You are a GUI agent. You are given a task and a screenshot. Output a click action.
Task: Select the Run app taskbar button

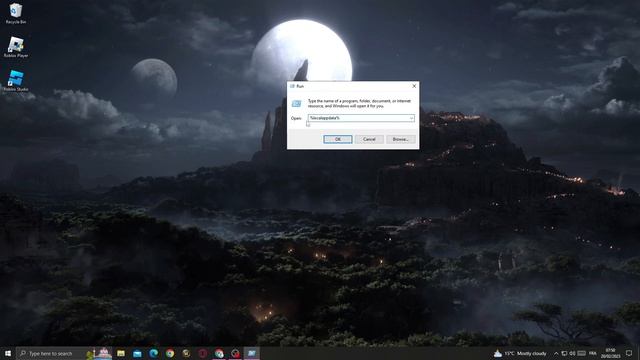tap(251, 353)
